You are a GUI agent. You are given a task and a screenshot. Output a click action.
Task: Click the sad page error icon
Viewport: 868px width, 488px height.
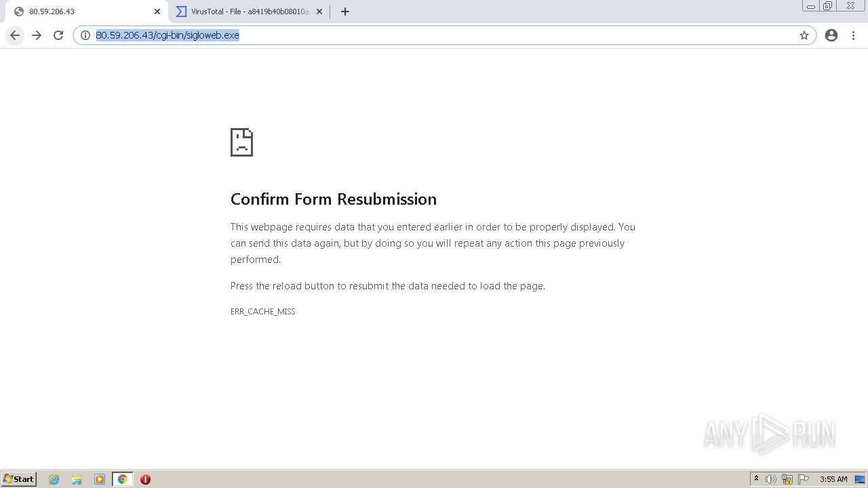click(241, 142)
